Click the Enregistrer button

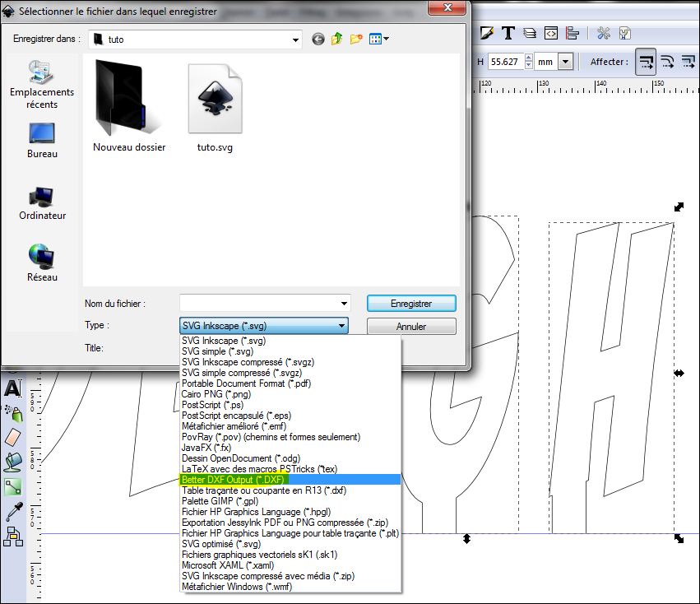pyautogui.click(x=411, y=304)
